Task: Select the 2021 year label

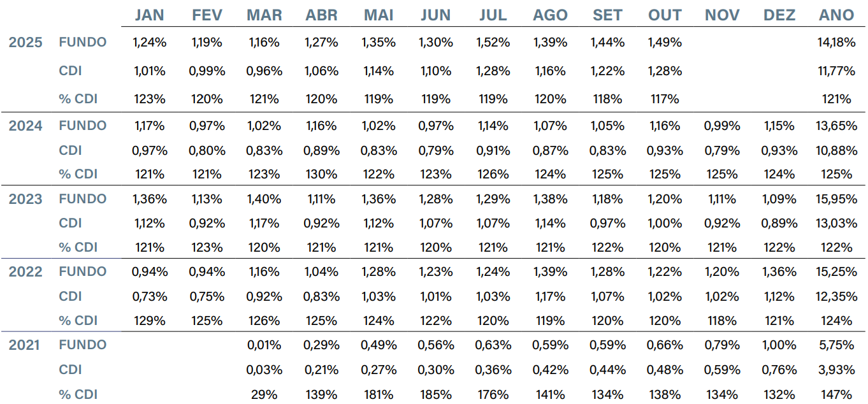Action: (x=25, y=345)
